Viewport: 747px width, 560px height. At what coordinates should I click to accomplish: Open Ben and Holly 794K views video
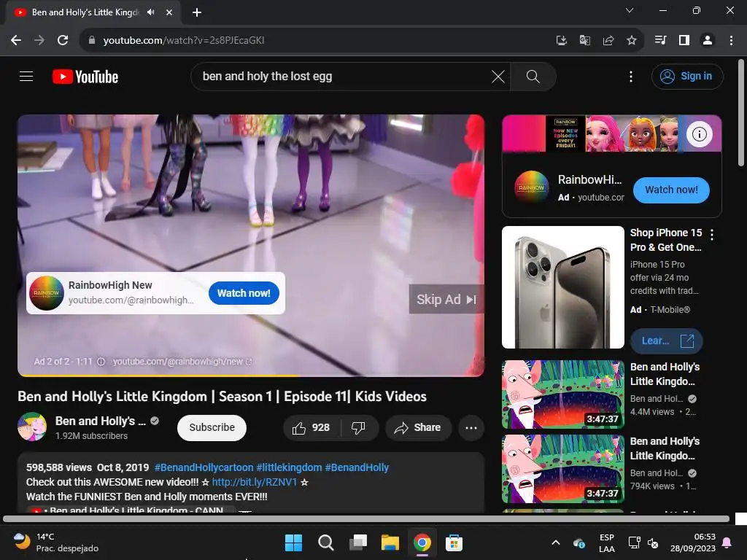point(562,469)
